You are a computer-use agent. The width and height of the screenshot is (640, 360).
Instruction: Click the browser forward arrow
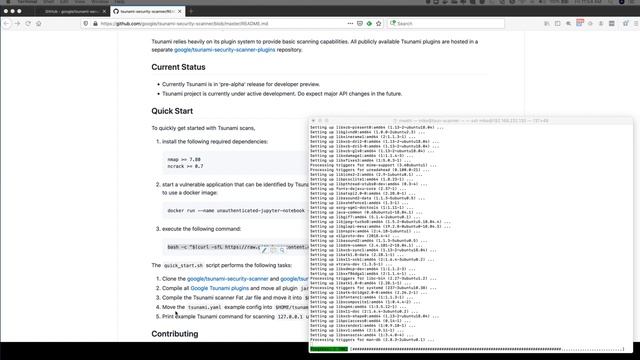17,24
